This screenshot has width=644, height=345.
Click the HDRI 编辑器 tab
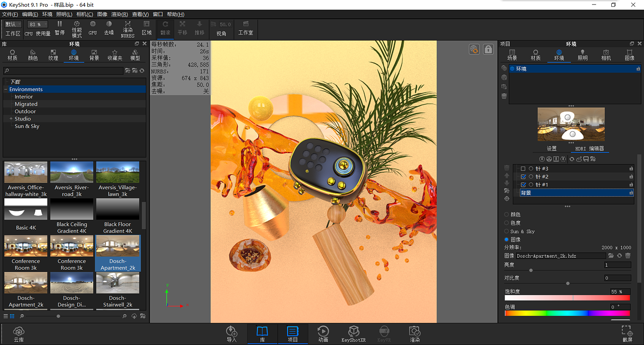pyautogui.click(x=589, y=148)
